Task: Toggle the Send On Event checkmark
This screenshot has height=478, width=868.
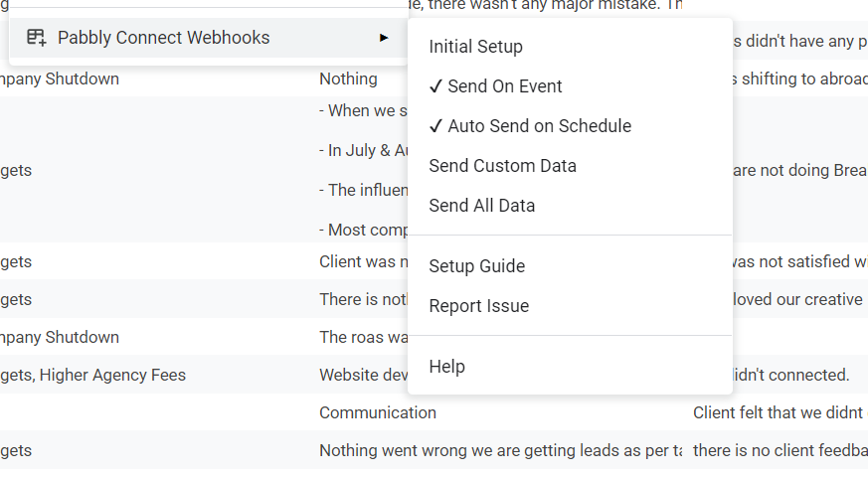Action: click(x=435, y=86)
